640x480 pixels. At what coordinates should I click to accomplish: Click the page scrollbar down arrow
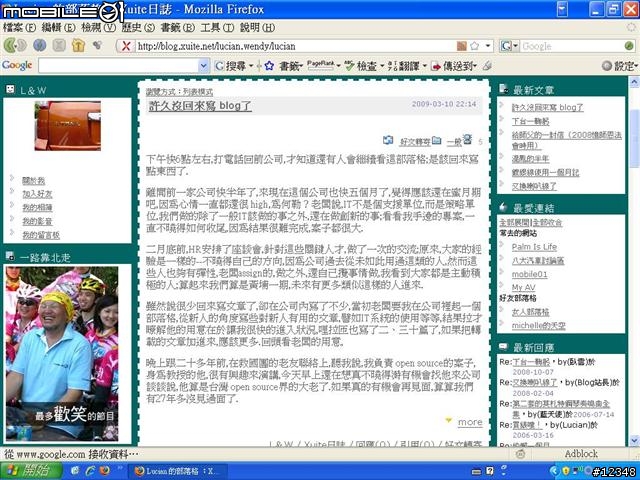[x=634, y=440]
